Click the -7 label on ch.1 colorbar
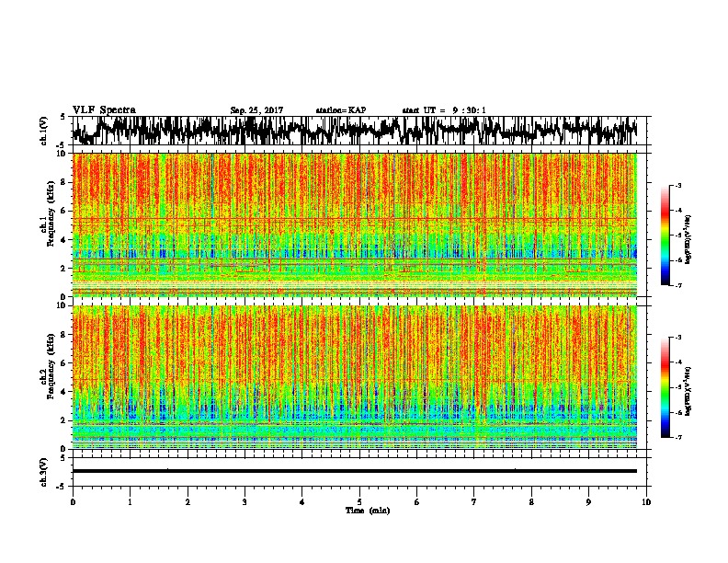 point(678,285)
